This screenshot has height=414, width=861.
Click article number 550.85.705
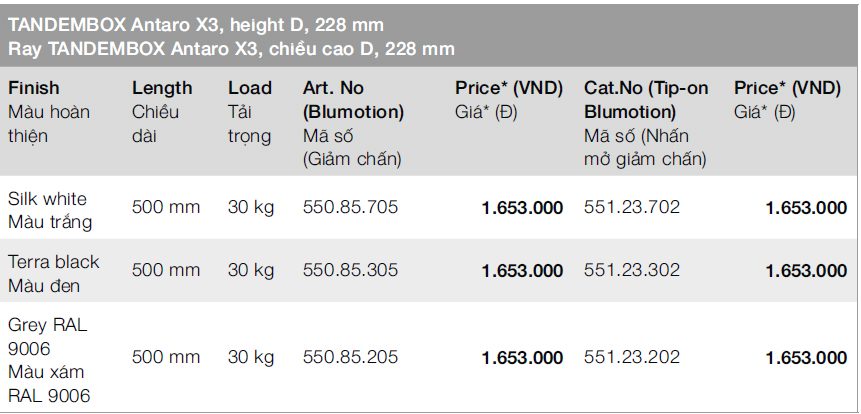pyautogui.click(x=350, y=208)
